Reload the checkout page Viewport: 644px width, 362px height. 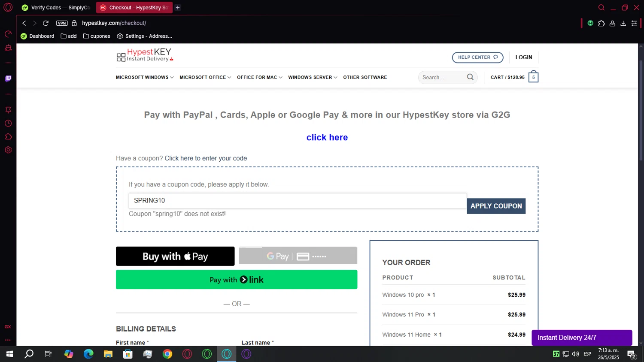pyautogui.click(x=46, y=23)
